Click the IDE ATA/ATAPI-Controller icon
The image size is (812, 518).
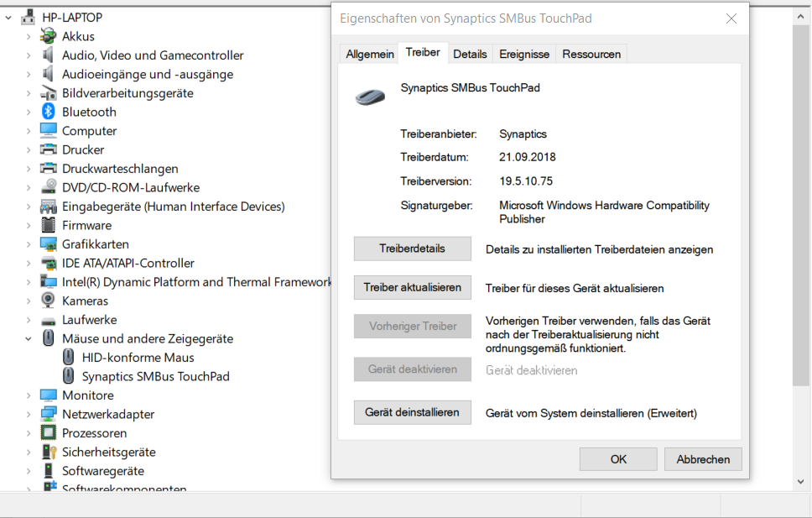[x=48, y=263]
